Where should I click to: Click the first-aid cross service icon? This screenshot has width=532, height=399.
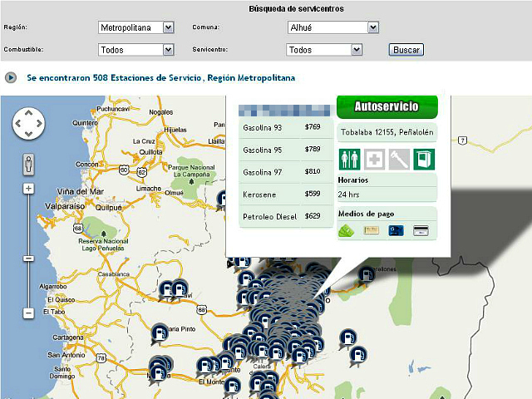click(374, 159)
